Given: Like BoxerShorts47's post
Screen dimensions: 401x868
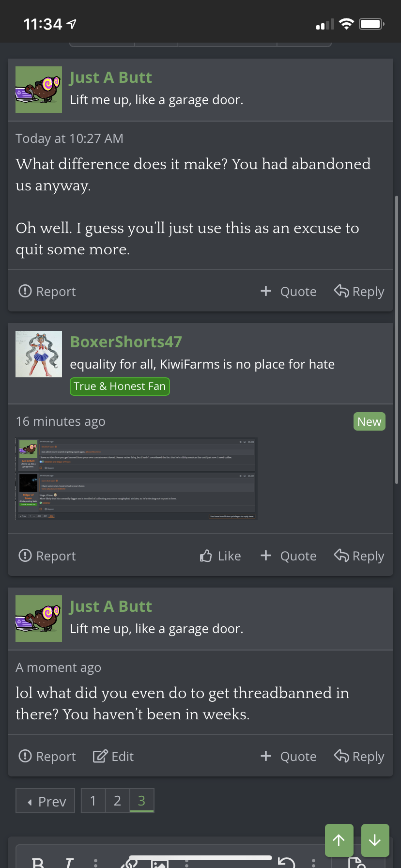Looking at the screenshot, I should click(x=220, y=556).
